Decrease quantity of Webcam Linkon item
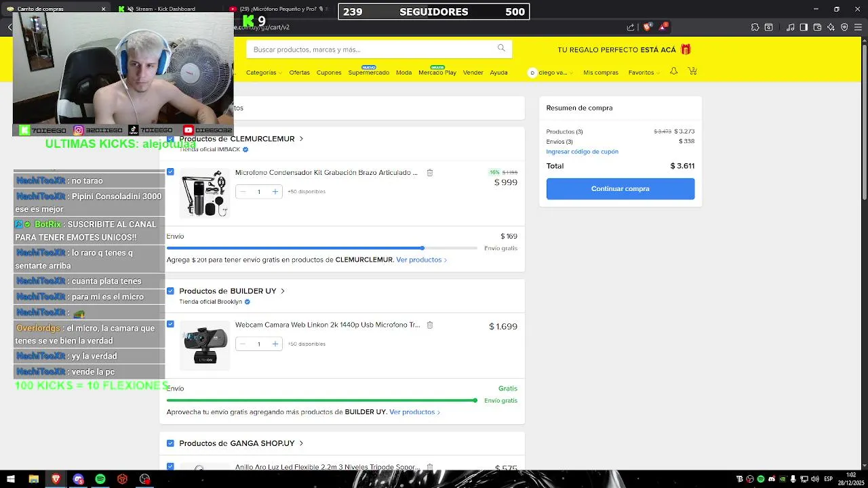Viewport: 868px width, 488px height. tap(243, 344)
